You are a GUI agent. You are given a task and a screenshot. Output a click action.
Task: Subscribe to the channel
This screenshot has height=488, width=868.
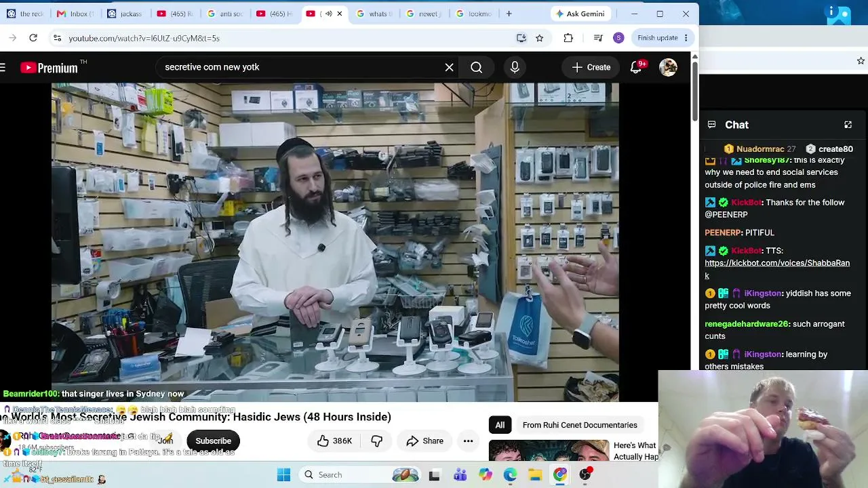pos(213,441)
